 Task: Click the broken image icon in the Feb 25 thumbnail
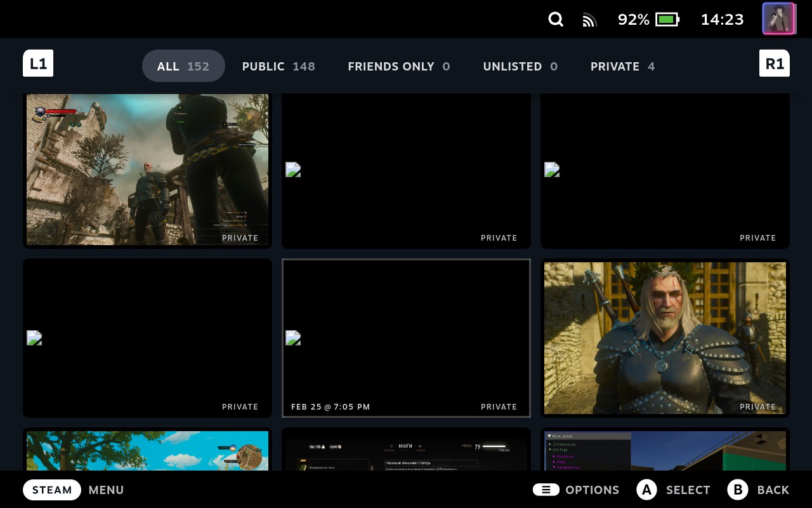click(x=293, y=338)
